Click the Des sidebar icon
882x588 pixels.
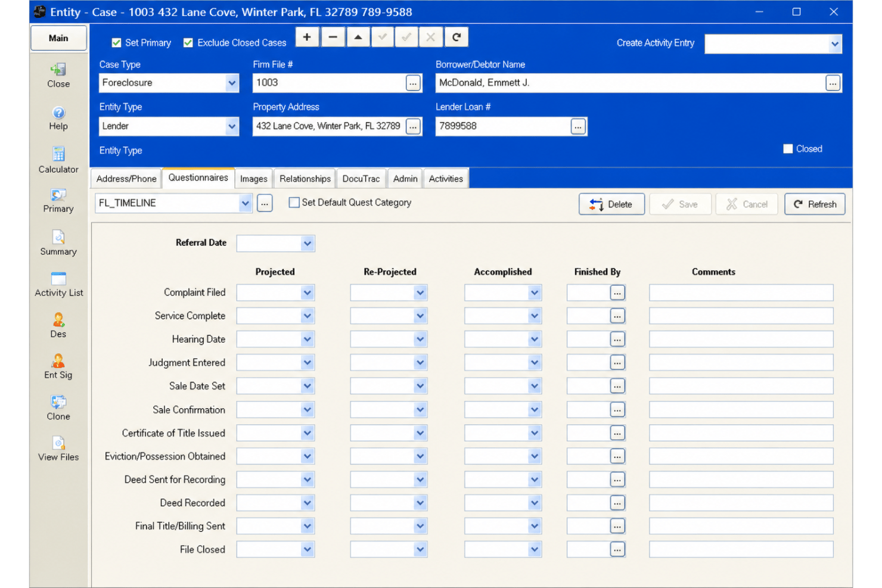point(58,325)
